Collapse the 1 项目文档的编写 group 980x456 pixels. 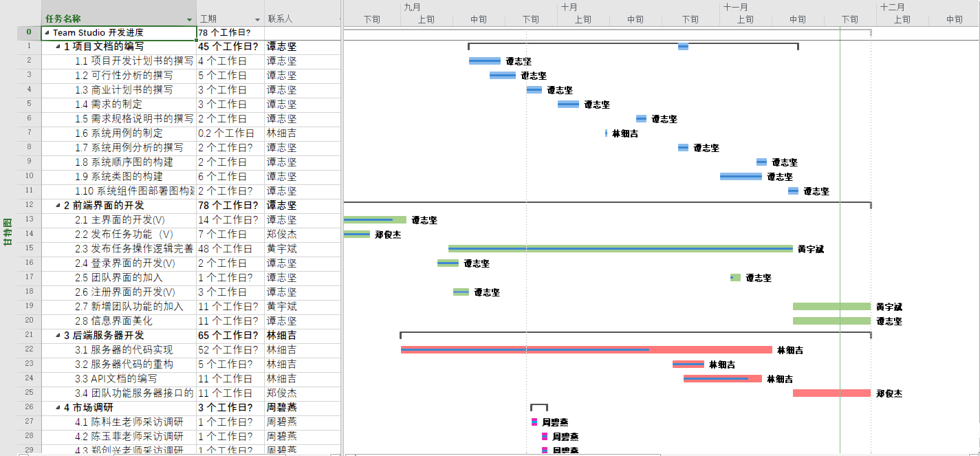[58, 47]
